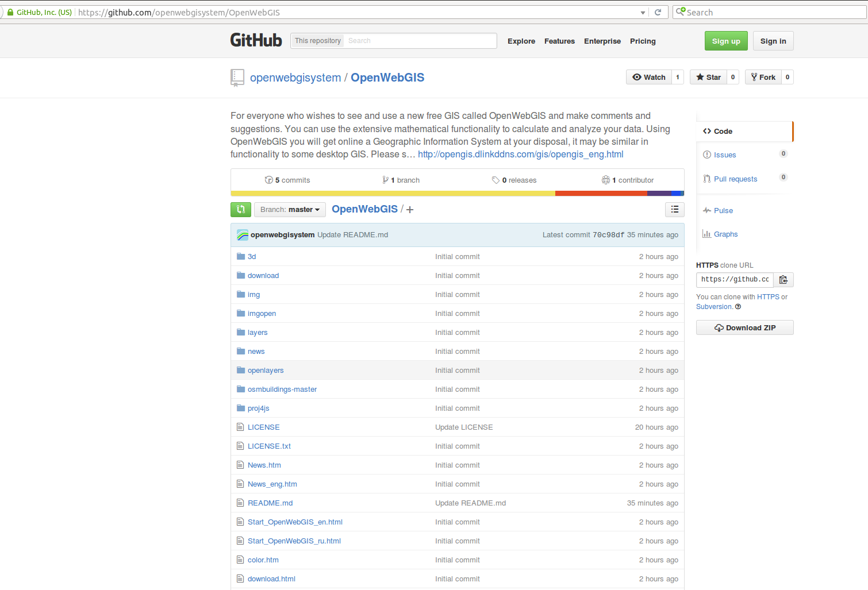Image resolution: width=868 pixels, height=590 pixels.
Task: Click the green Sign up button
Action: (x=726, y=41)
